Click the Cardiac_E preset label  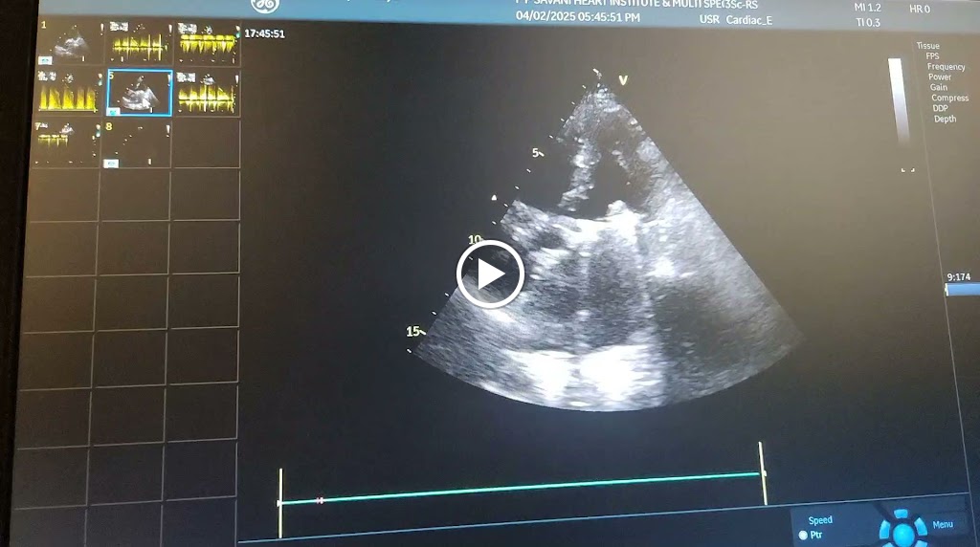[x=748, y=20]
